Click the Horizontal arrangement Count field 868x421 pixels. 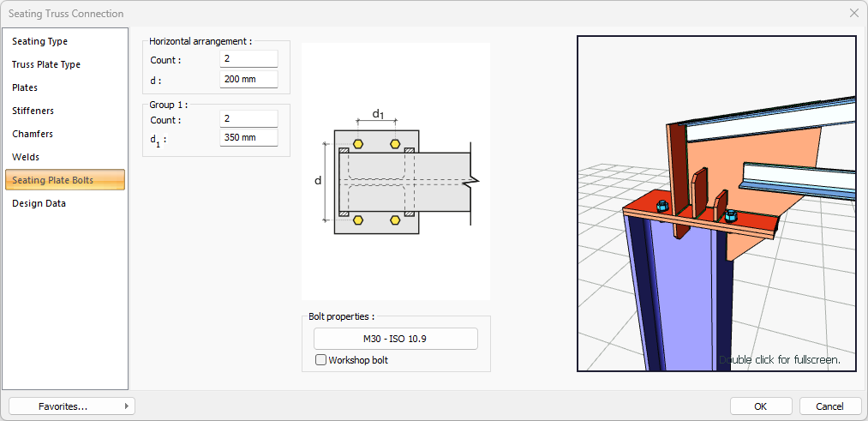248,59
